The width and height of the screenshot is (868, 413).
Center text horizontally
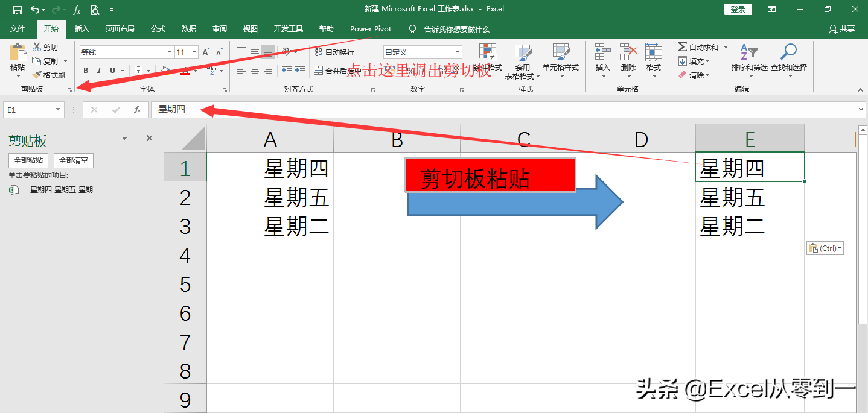point(255,71)
